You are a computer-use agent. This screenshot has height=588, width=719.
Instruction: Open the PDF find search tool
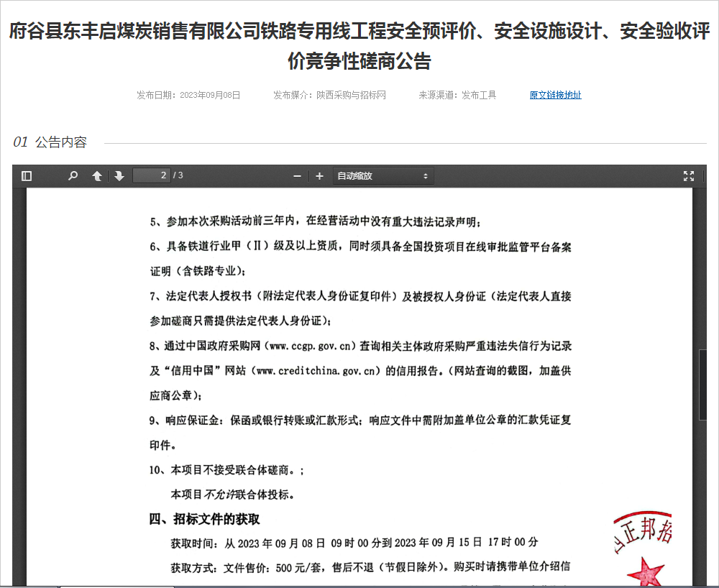[x=73, y=176]
